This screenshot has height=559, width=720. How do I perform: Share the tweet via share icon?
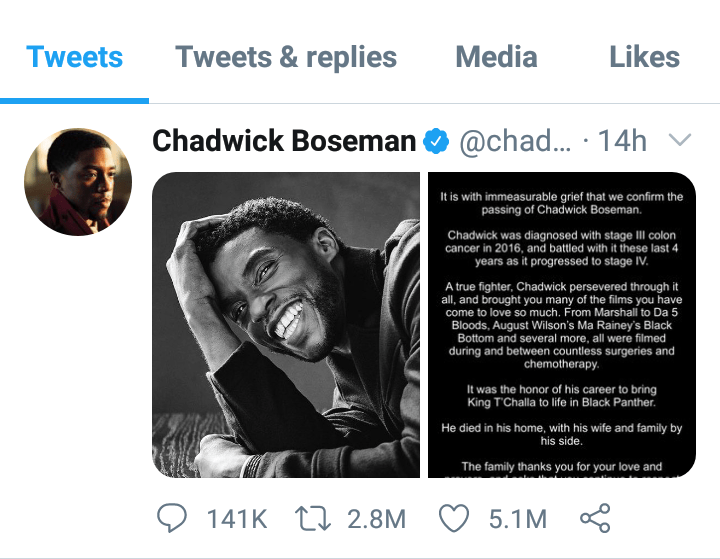point(595,518)
